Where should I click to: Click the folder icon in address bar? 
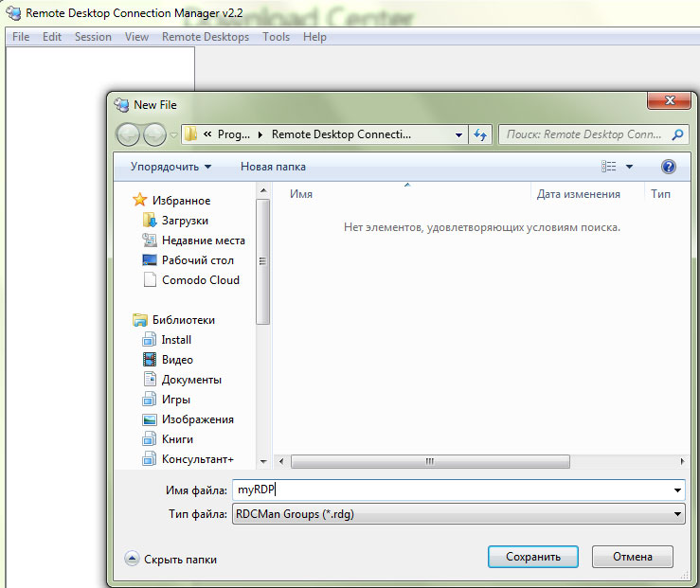click(x=190, y=134)
